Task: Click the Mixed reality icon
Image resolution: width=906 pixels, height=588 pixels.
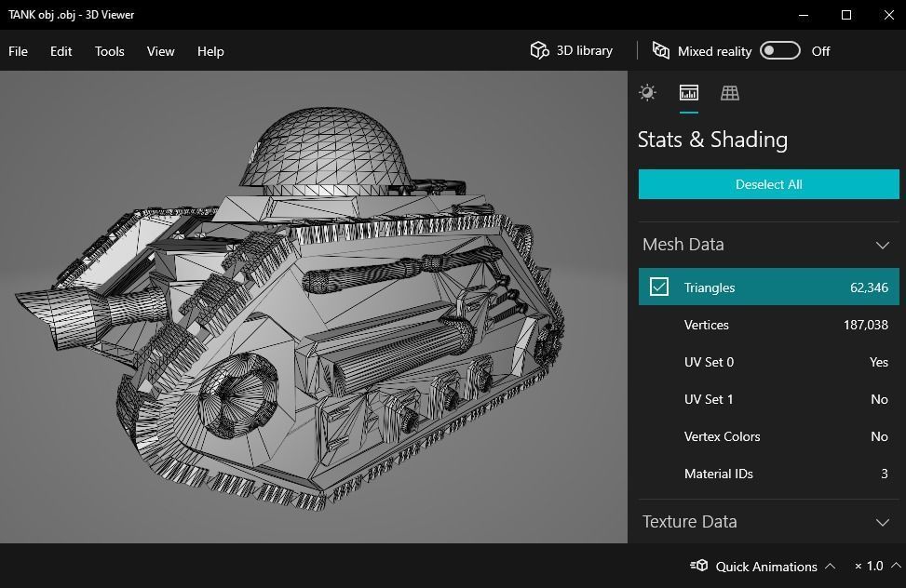Action: [x=661, y=51]
